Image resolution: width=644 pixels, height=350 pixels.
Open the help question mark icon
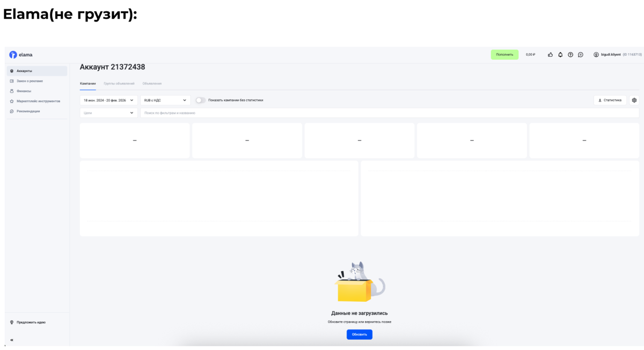570,55
